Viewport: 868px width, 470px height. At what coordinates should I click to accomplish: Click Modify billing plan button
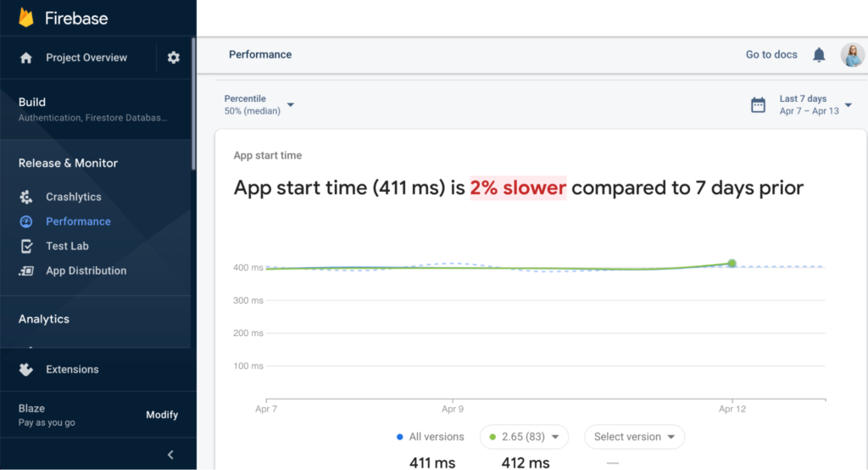(162, 415)
